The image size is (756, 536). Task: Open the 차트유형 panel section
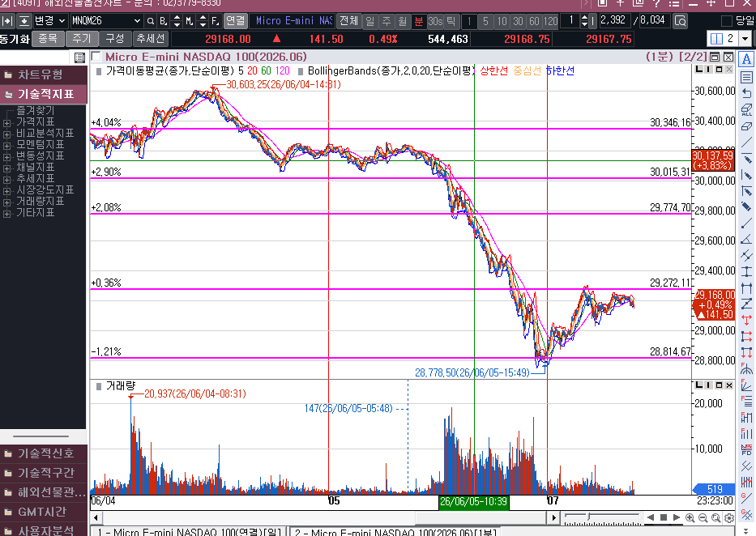(44, 74)
